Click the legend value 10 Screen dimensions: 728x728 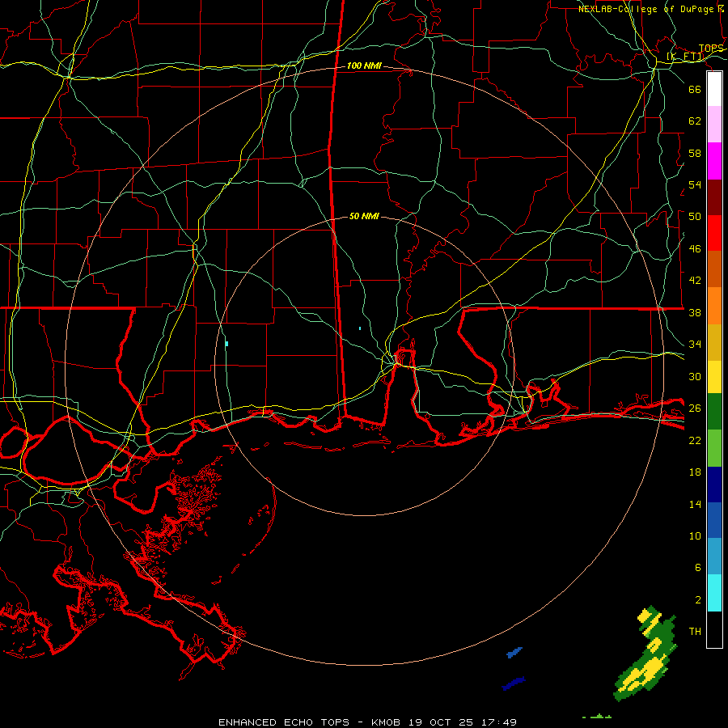coord(695,535)
